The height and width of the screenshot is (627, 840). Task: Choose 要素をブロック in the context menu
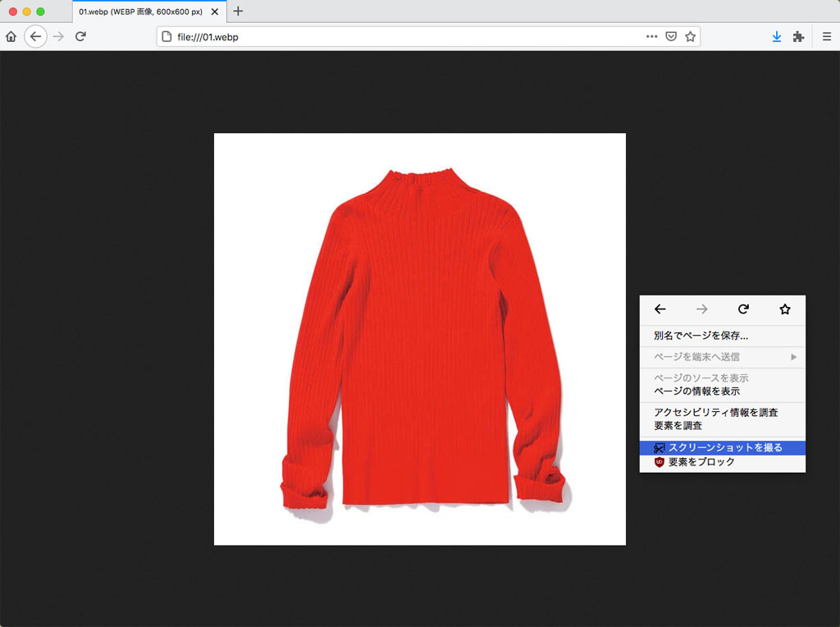pyautogui.click(x=701, y=462)
